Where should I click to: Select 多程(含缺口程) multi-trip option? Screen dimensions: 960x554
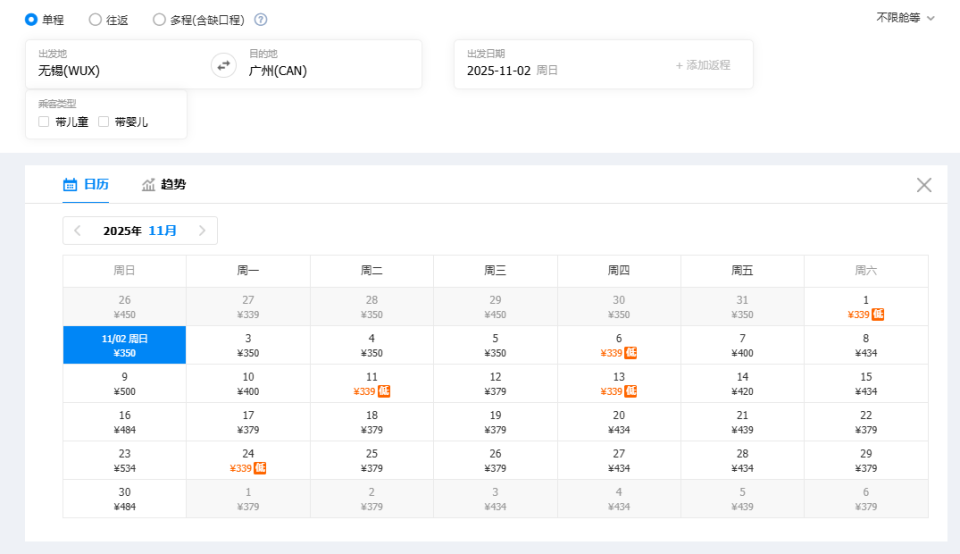[x=159, y=19]
